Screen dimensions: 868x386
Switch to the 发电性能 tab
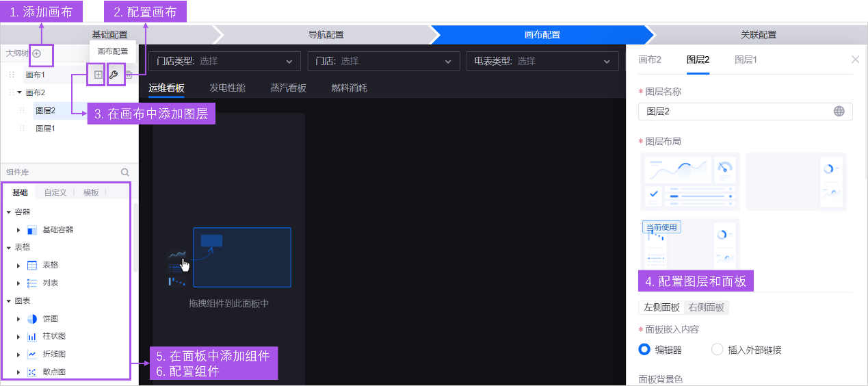tap(227, 88)
